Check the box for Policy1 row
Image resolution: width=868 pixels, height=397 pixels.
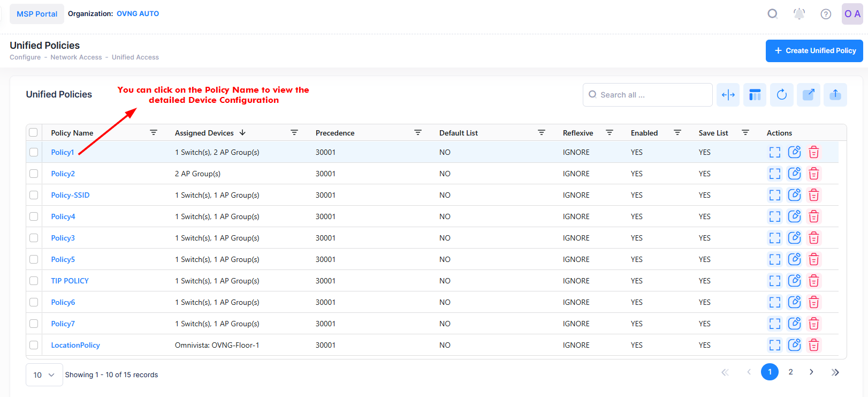tap(34, 152)
